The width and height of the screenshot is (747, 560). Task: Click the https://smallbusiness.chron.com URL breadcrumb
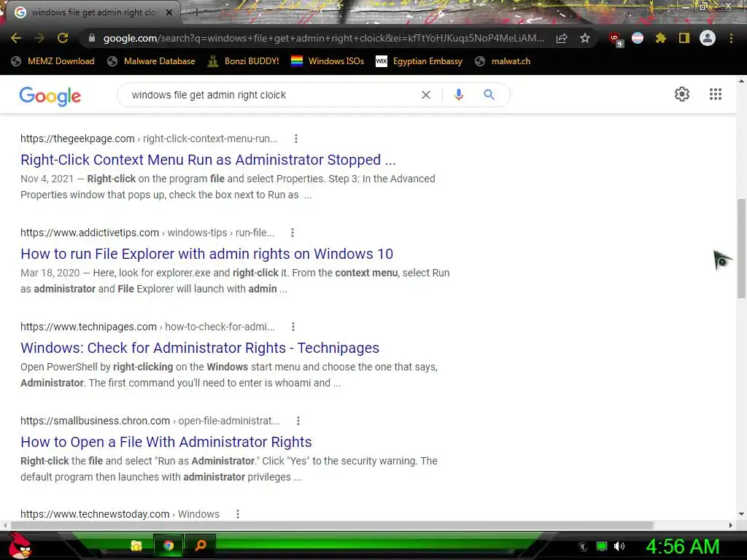point(96,421)
